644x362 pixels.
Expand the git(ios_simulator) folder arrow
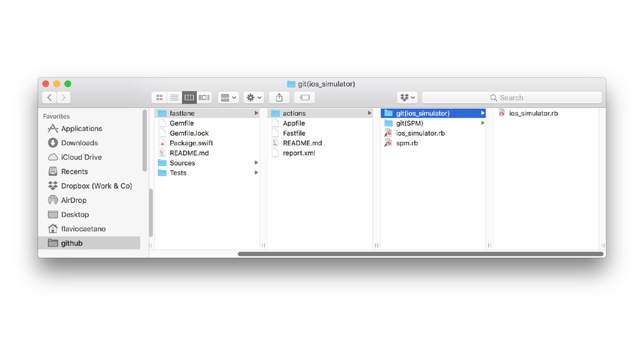click(x=482, y=113)
